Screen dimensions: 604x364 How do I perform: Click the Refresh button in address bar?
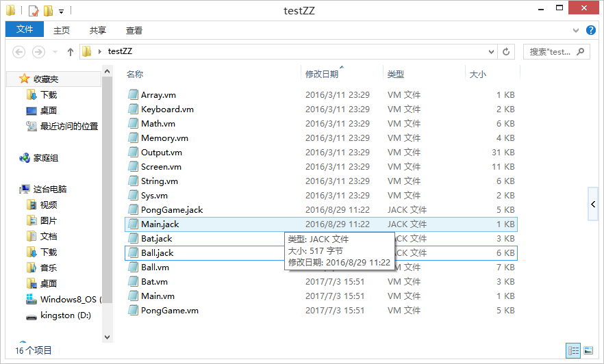point(506,52)
